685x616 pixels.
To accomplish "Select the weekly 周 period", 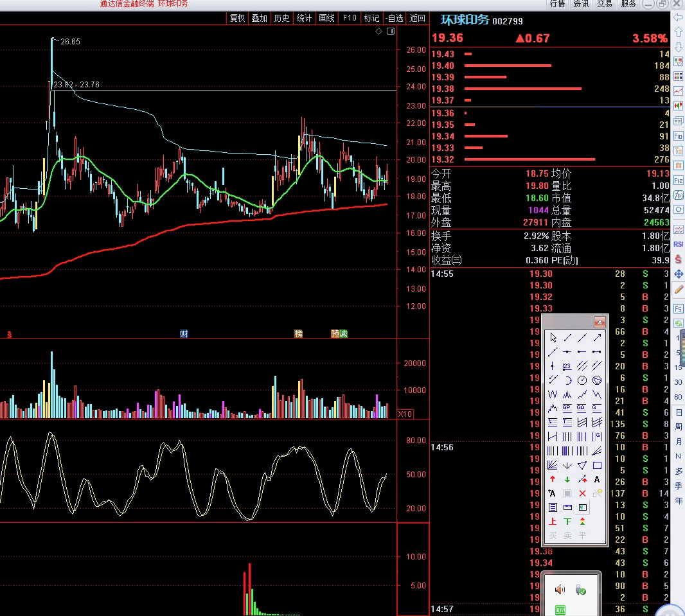I will pos(678,427).
